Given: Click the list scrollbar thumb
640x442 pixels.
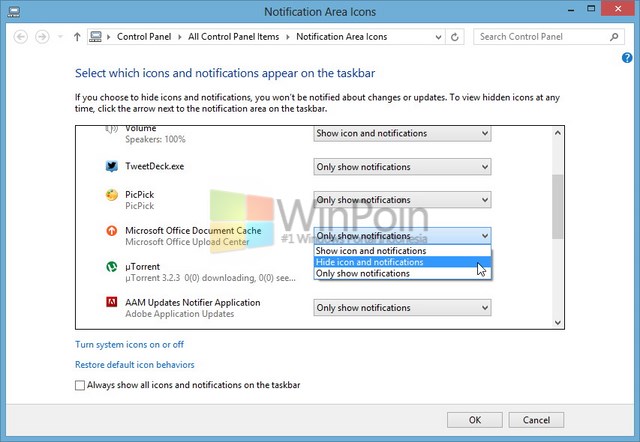Looking at the screenshot, I should point(558,207).
